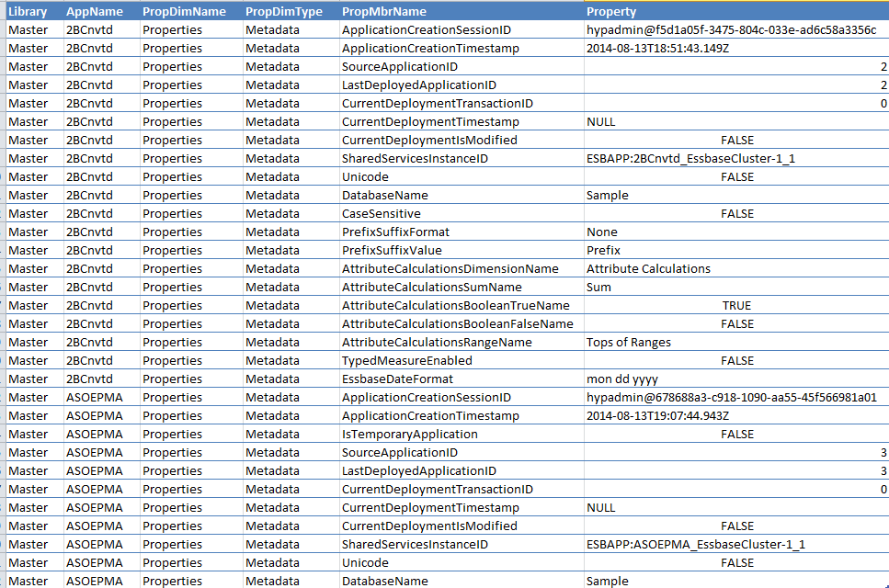Select the ASOEPMA CurrentDeploymentIsModified member cell
The width and height of the screenshot is (889, 588).
click(462, 526)
